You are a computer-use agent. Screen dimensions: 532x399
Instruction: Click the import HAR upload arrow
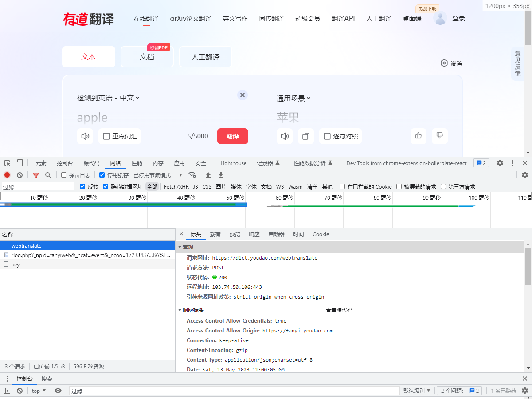(208, 175)
